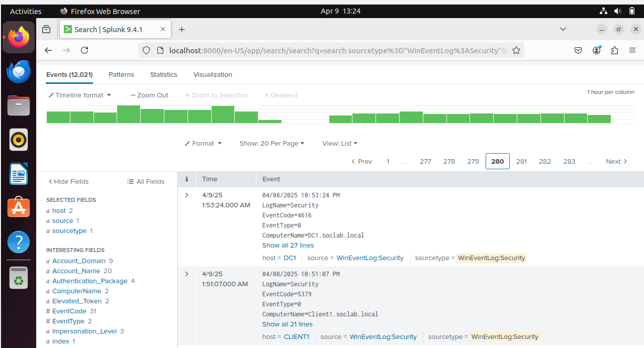Open the Format dropdown

(x=203, y=143)
